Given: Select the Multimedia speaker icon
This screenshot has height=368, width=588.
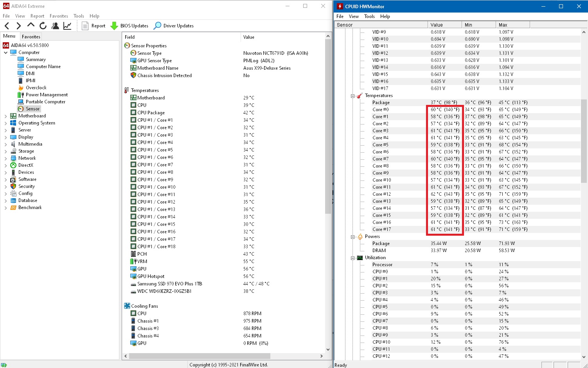Looking at the screenshot, I should tap(13, 144).
